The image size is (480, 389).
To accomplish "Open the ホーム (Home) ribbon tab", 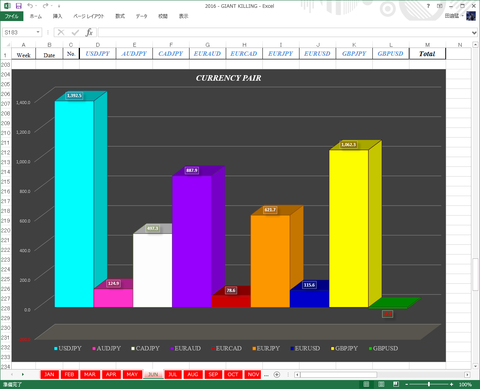I will (x=36, y=16).
